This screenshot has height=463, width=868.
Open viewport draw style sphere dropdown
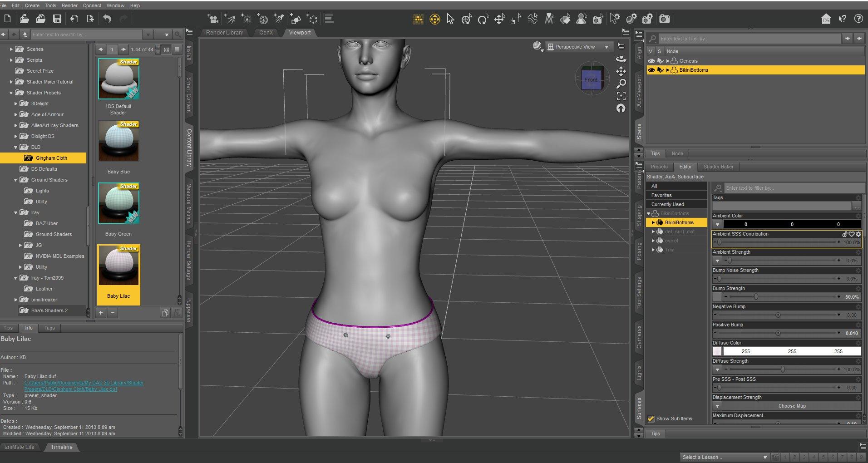538,47
